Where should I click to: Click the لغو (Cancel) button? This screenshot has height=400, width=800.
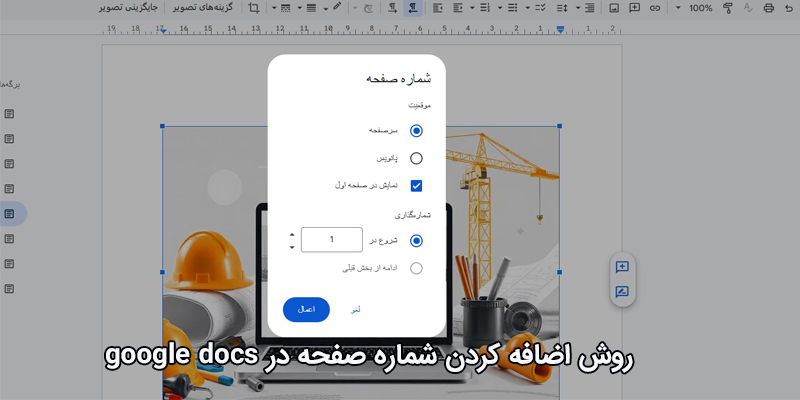[x=355, y=310]
